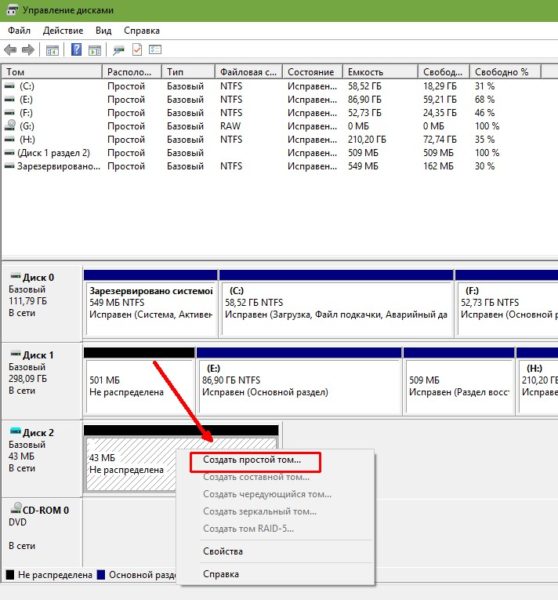558x600 pixels.
Task: Click the Back arrow toolbar icon
Action: pos(10,50)
